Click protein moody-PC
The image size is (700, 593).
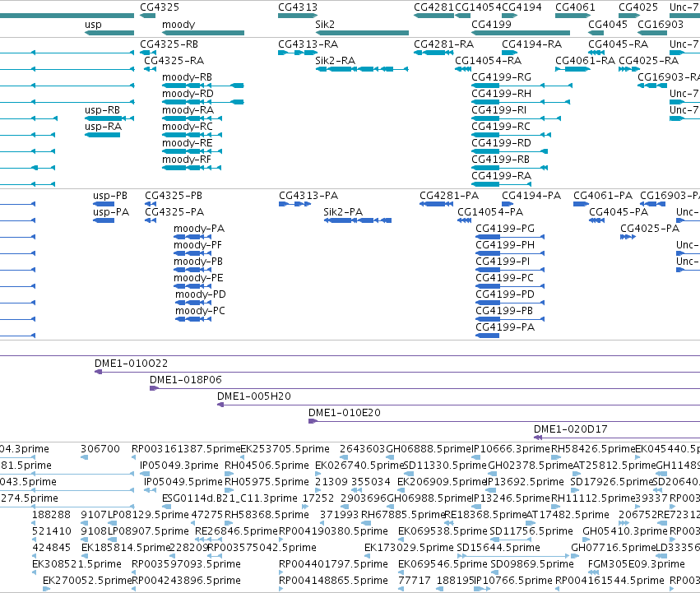200,311
